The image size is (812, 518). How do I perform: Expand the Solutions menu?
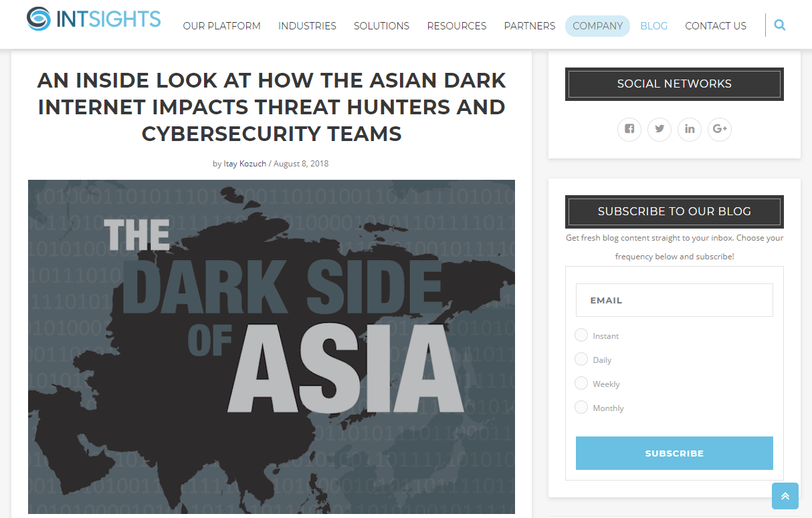[381, 26]
